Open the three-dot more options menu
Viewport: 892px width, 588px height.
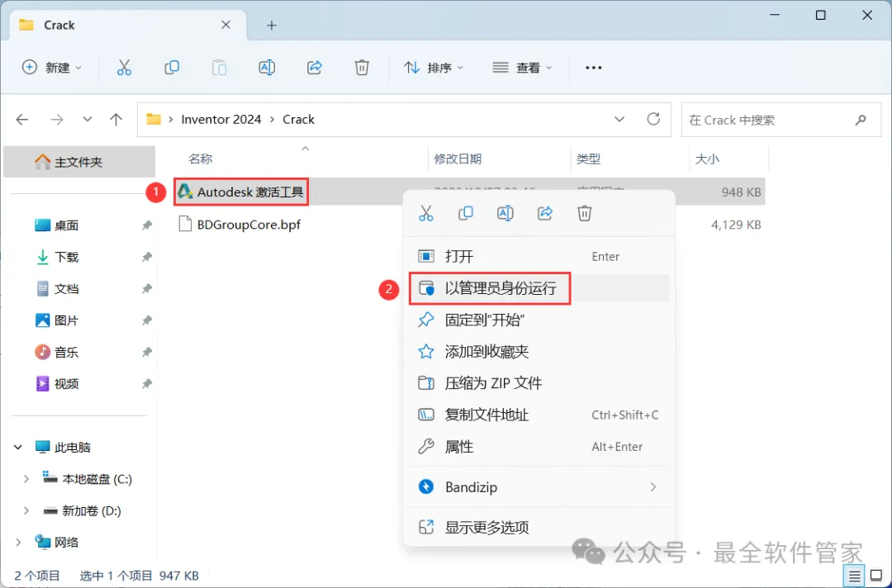click(593, 68)
